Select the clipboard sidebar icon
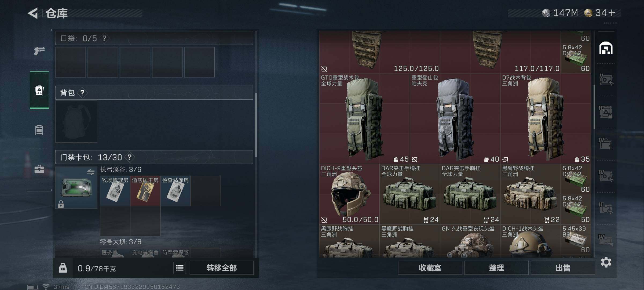This screenshot has height=290, width=644. (x=39, y=130)
